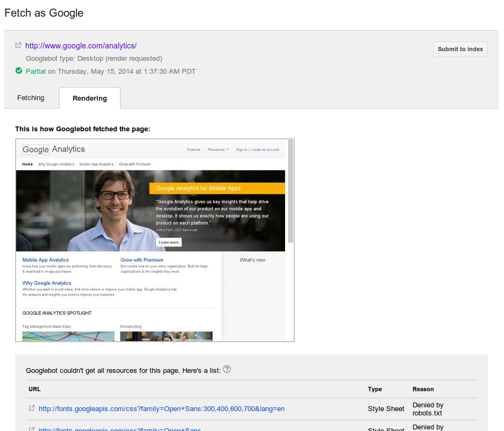This screenshot has height=431, width=504.
Task: Click external link icon beside first fonts URL
Action: pos(32,408)
